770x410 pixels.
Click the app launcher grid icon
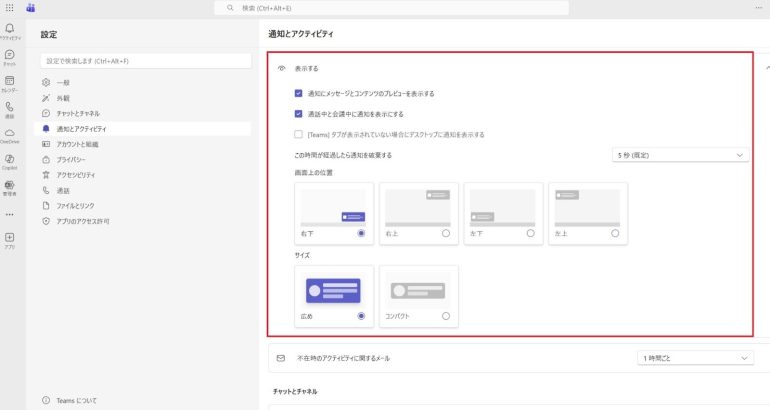click(x=9, y=7)
